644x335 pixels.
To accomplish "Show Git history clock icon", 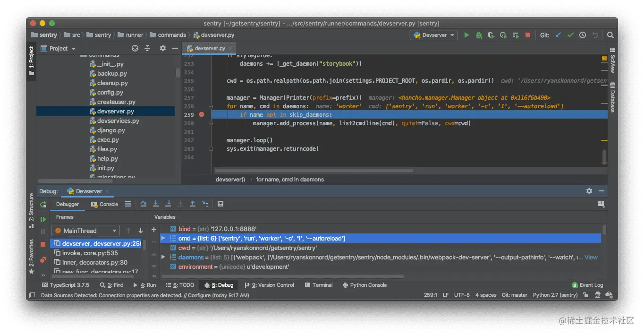I will tap(583, 35).
